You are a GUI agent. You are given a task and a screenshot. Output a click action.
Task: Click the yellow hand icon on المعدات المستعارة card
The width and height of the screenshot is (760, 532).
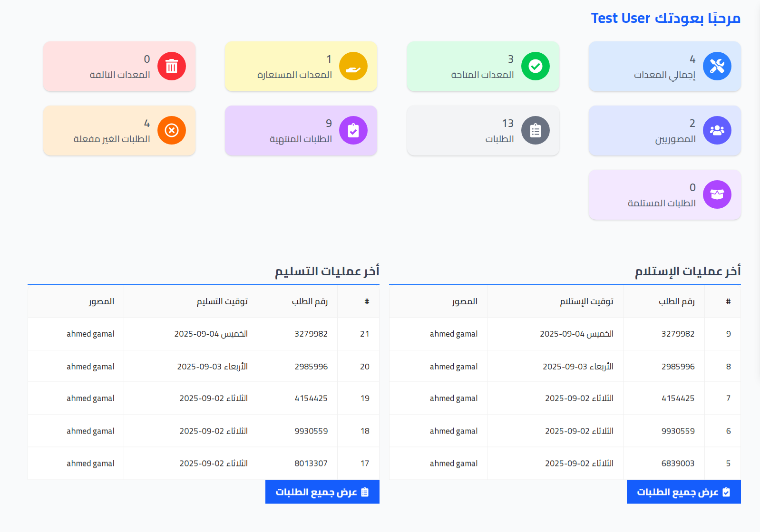pyautogui.click(x=353, y=66)
